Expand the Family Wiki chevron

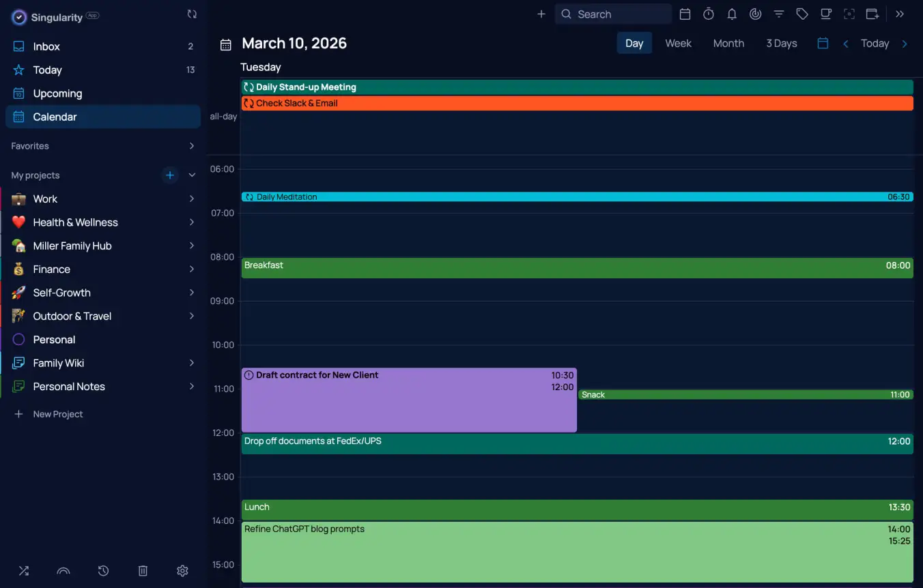pos(192,363)
